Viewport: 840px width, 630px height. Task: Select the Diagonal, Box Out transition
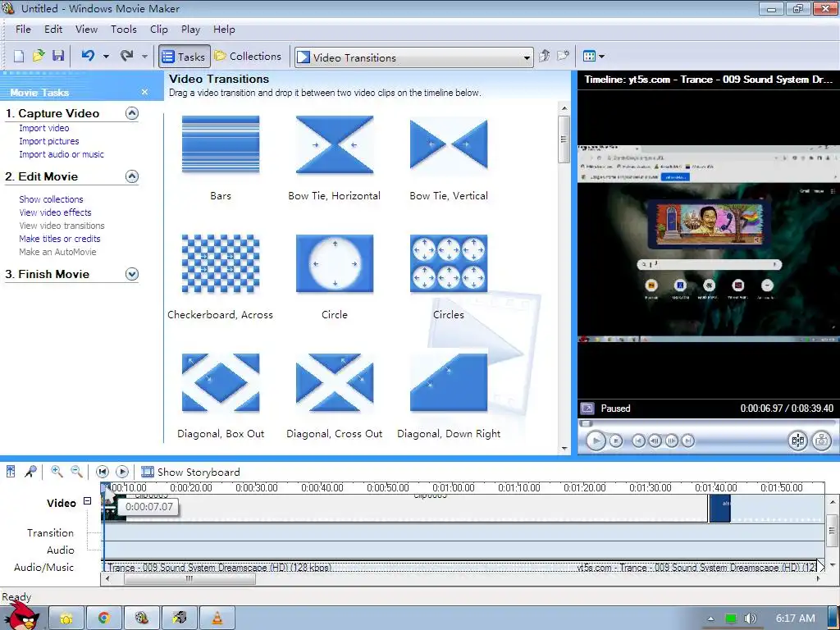221,382
